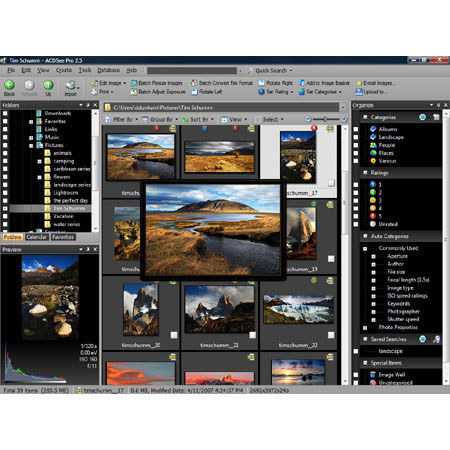Image resolution: width=450 pixels, height=450 pixels.
Task: Check the Unrated checkbox
Action: 356,224
